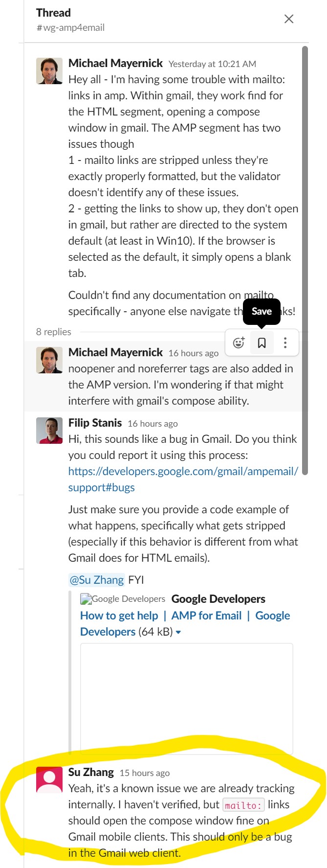Save the message with bookmark icon
327x868 pixels.
[x=262, y=343]
